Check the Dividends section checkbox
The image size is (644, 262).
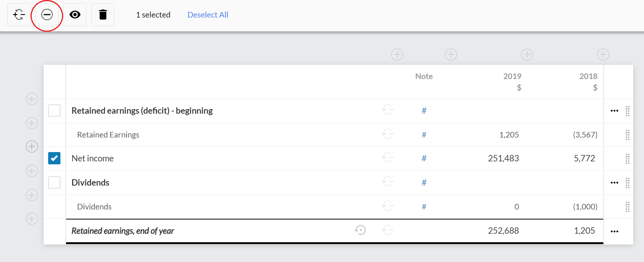[54, 183]
